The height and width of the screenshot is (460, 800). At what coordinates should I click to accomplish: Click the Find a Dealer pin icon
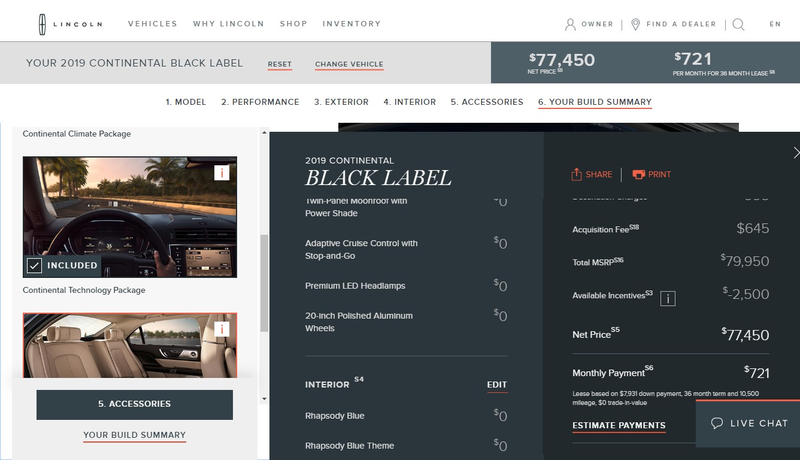635,24
